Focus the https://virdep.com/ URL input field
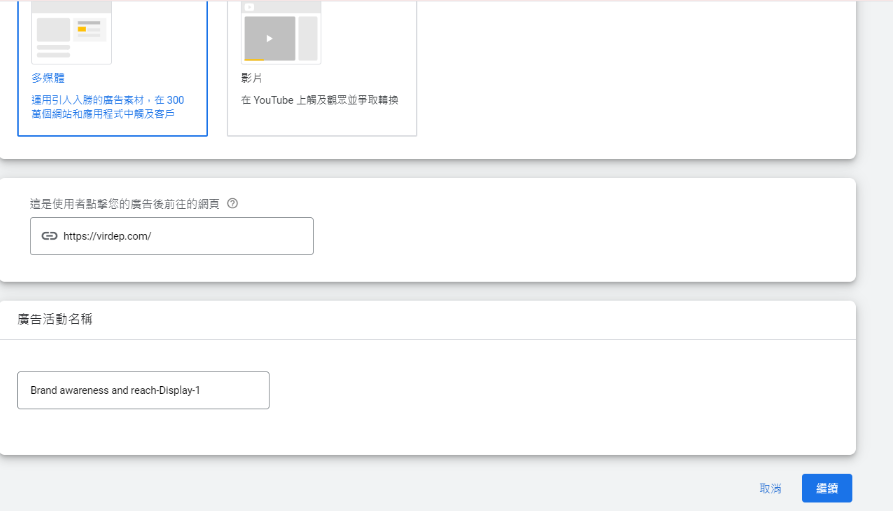Viewport: 895px width, 511px height. [x=172, y=236]
